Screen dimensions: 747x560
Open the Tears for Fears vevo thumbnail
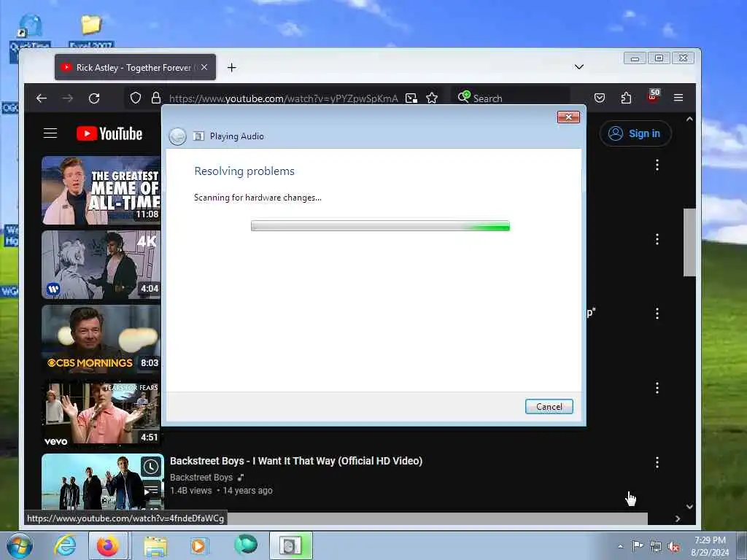101,413
